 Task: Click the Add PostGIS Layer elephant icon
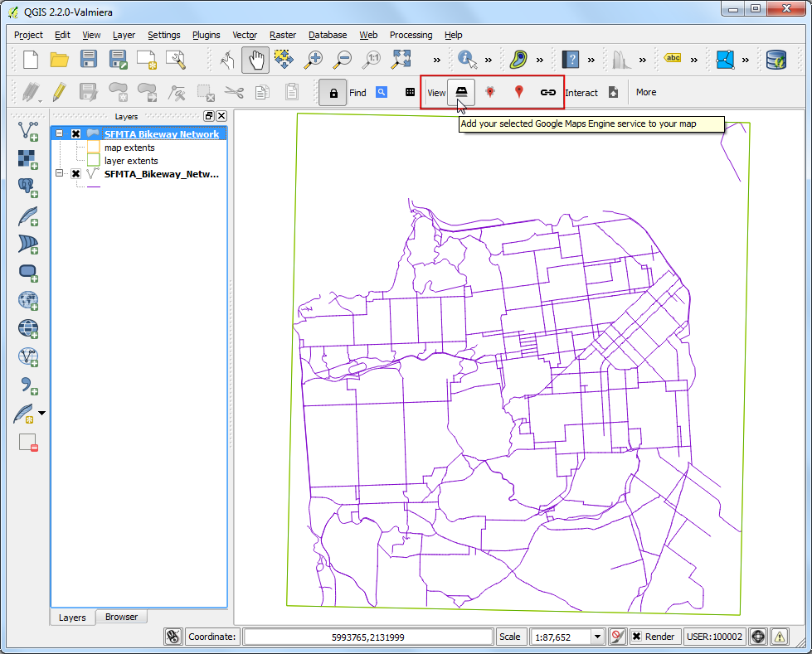click(28, 187)
